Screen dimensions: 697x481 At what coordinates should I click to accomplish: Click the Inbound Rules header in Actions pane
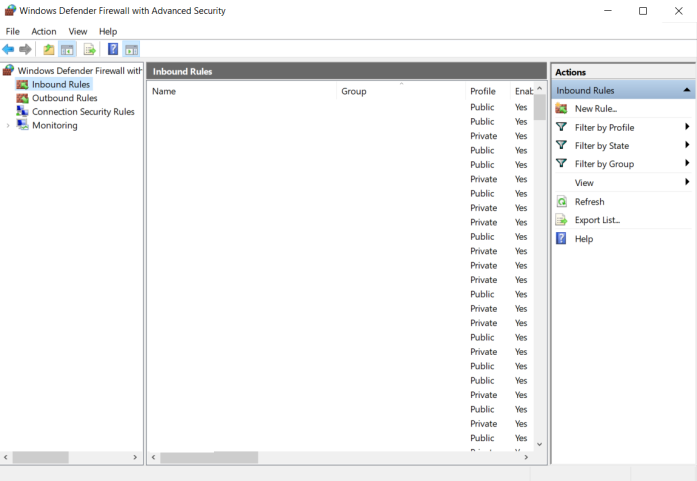[x=623, y=90]
